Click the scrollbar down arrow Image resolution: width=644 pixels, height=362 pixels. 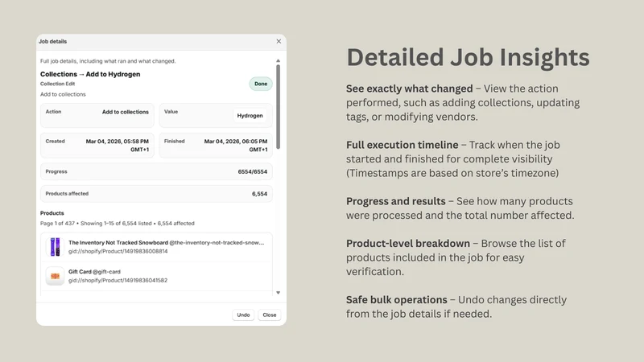(x=278, y=293)
